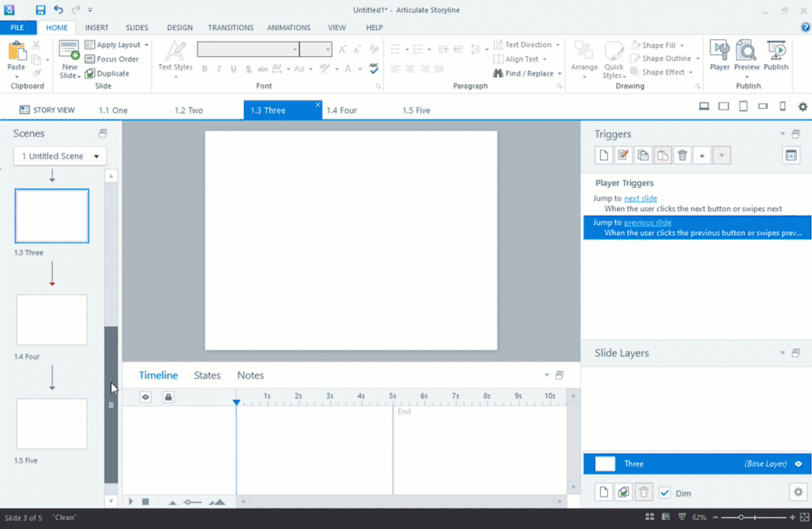This screenshot has height=529, width=812.
Task: Select the 1.4 Four slide thumbnail
Action: pyautogui.click(x=52, y=320)
